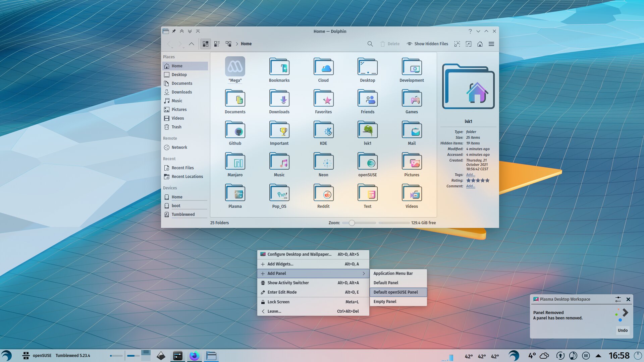
Task: Choose Show Activity Switcher
Action: point(313,283)
